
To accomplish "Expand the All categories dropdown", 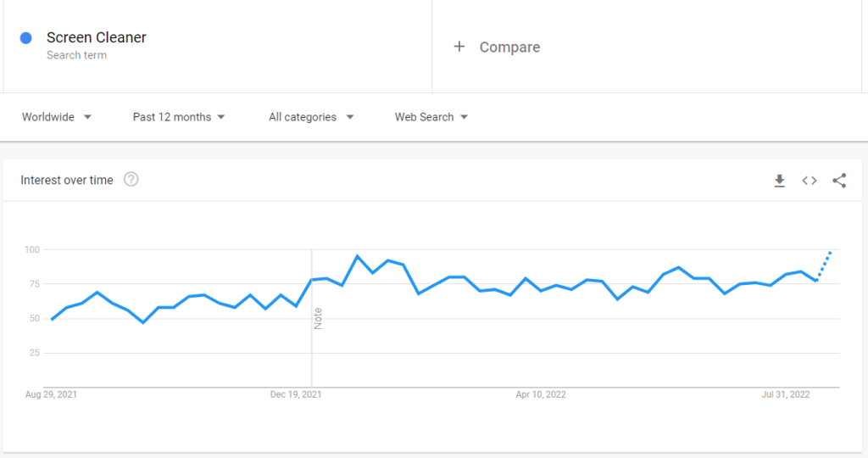I will [x=310, y=117].
